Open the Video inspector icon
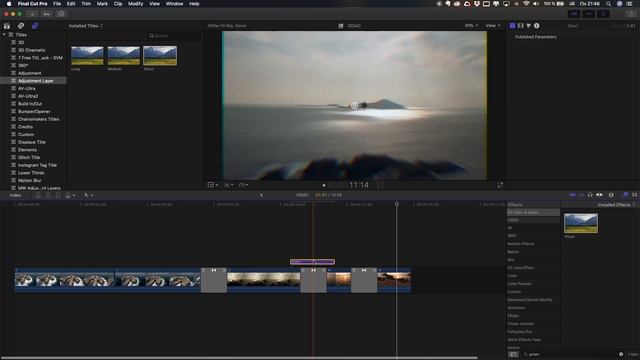 [x=513, y=26]
